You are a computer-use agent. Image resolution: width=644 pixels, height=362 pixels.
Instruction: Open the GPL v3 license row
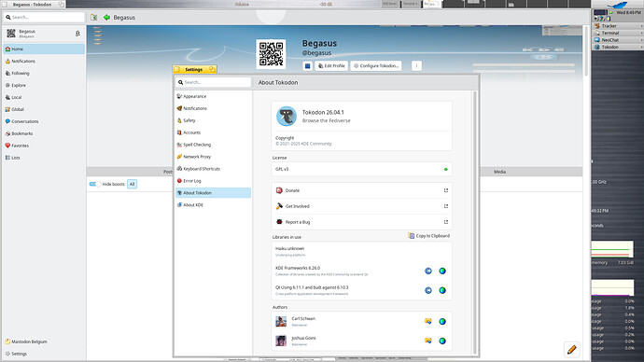click(361, 169)
